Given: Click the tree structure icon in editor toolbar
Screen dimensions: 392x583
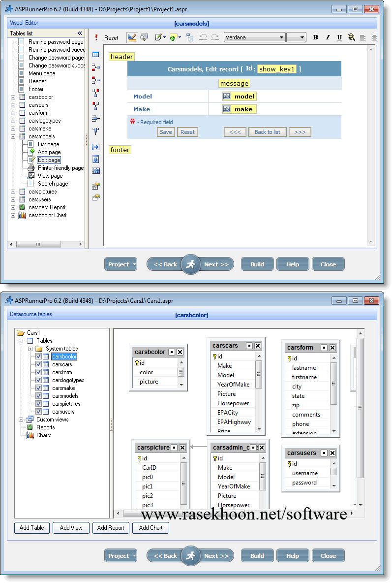Looking at the screenshot, I should 190,37.
